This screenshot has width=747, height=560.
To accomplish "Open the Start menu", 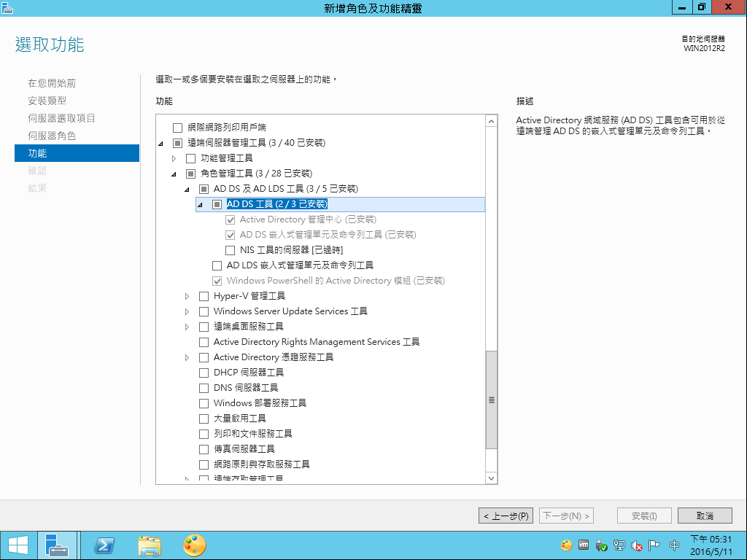I will [18, 545].
